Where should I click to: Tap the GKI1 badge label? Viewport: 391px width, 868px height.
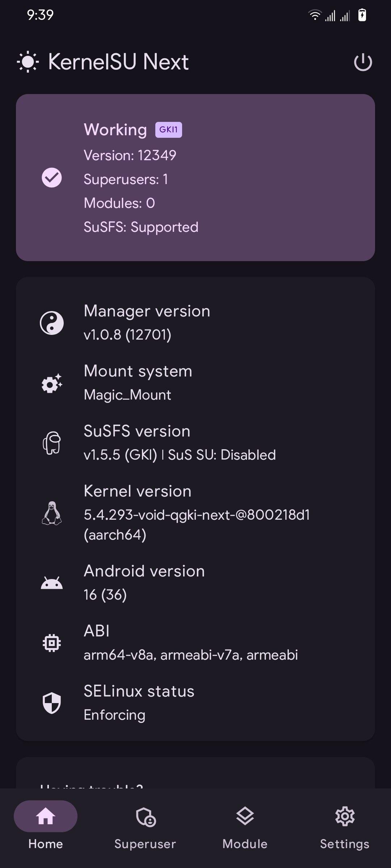tap(168, 130)
